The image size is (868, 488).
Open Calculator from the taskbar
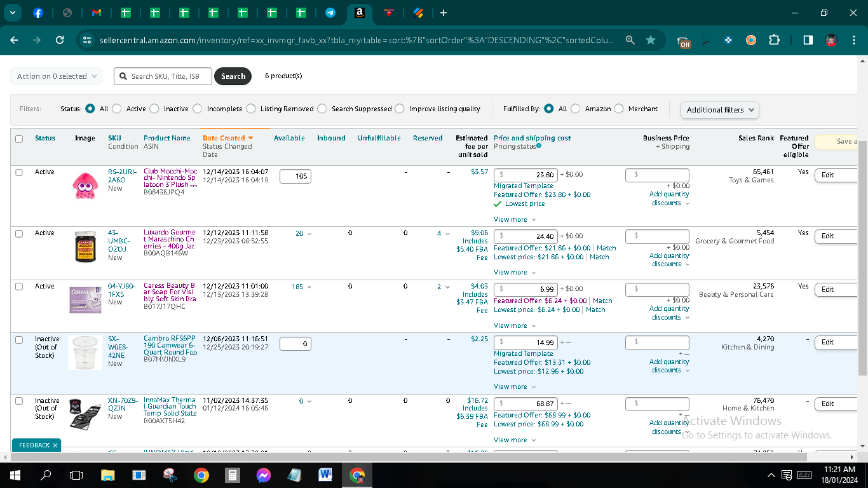(x=233, y=475)
